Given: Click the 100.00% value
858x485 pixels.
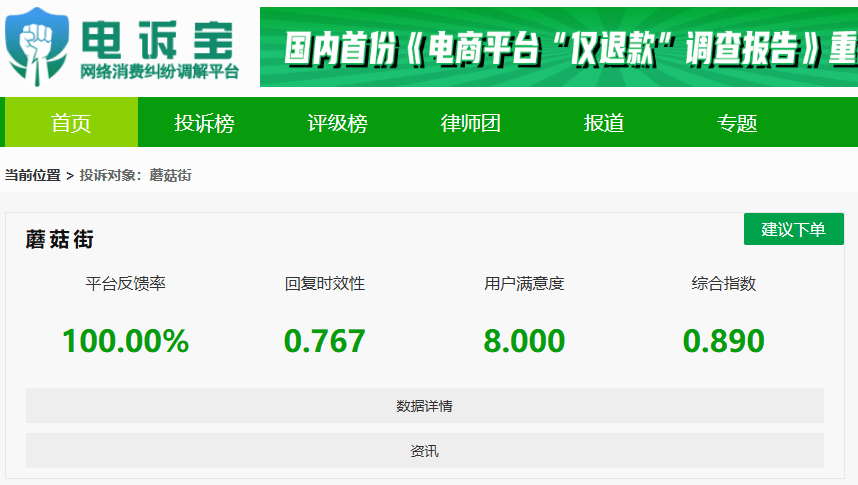Looking at the screenshot, I should (x=125, y=340).
